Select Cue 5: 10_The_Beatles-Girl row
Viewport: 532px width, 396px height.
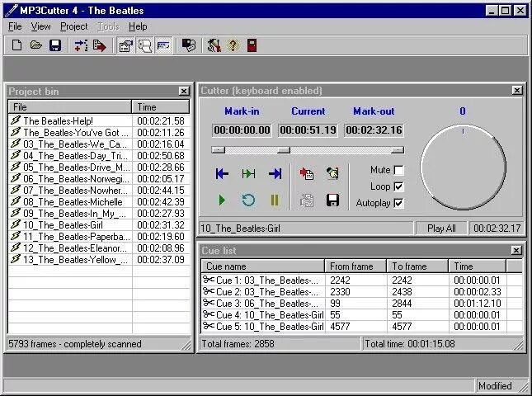point(361,327)
